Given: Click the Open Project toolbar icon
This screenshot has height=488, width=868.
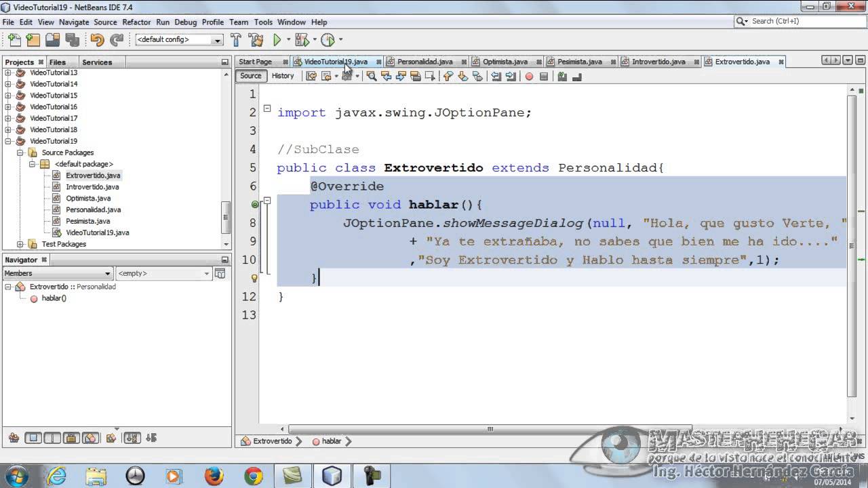Looking at the screenshot, I should click(x=52, y=40).
